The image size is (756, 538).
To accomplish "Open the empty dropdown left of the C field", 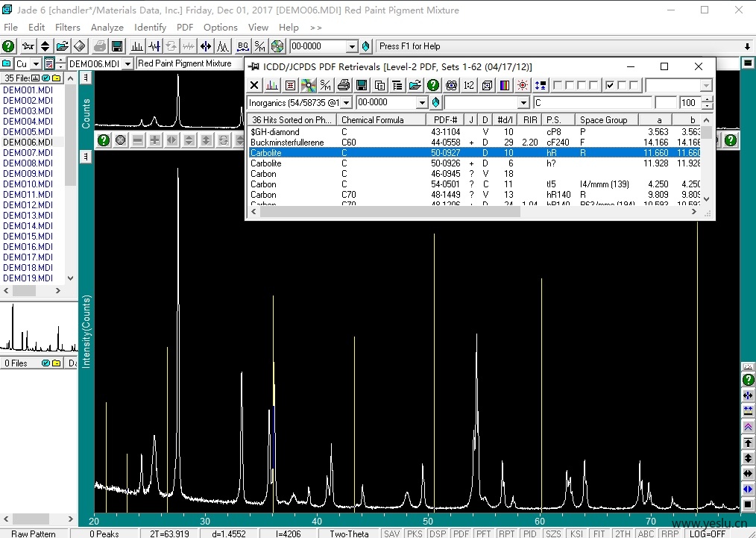I will pyautogui.click(x=523, y=103).
